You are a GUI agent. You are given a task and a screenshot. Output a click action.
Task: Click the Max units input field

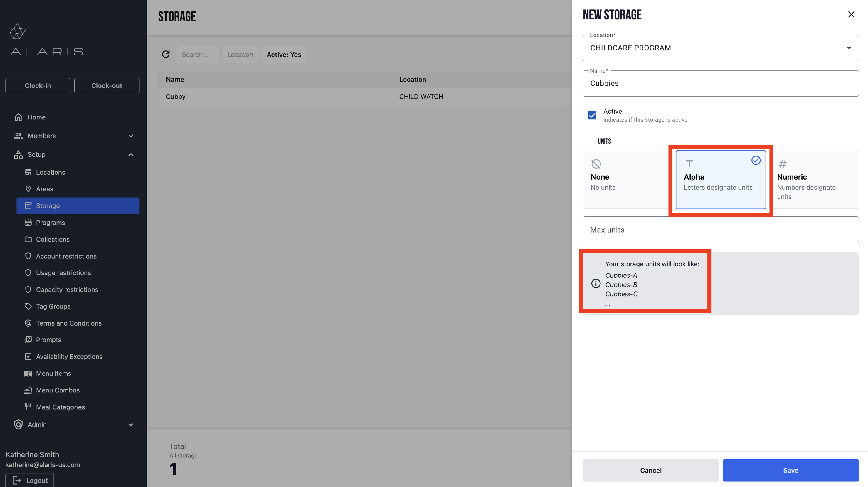tap(720, 230)
